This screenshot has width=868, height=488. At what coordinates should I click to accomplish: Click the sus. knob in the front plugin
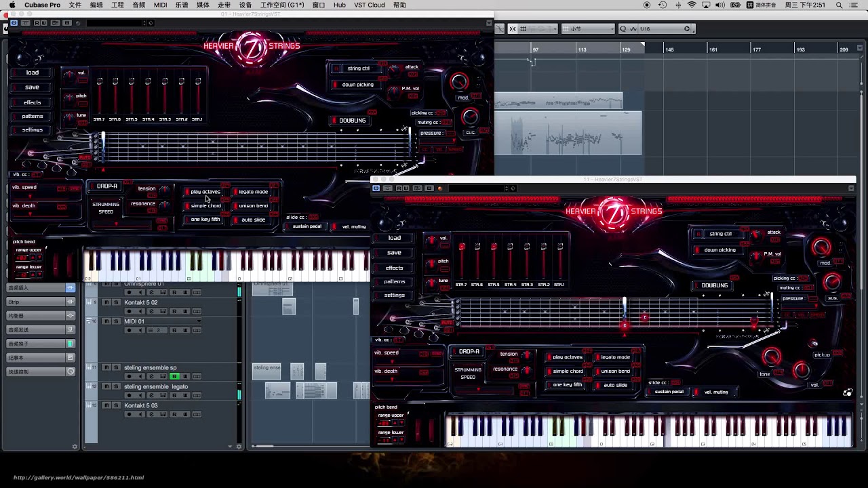[832, 283]
